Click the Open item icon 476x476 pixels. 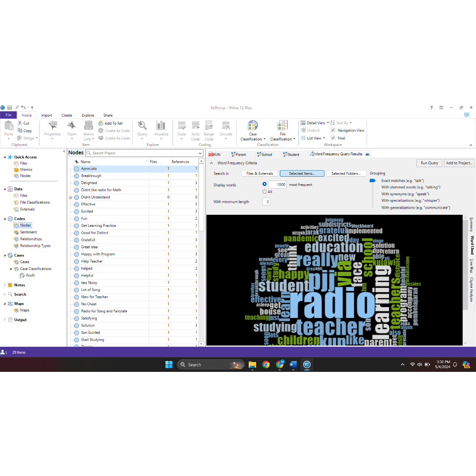(72, 126)
